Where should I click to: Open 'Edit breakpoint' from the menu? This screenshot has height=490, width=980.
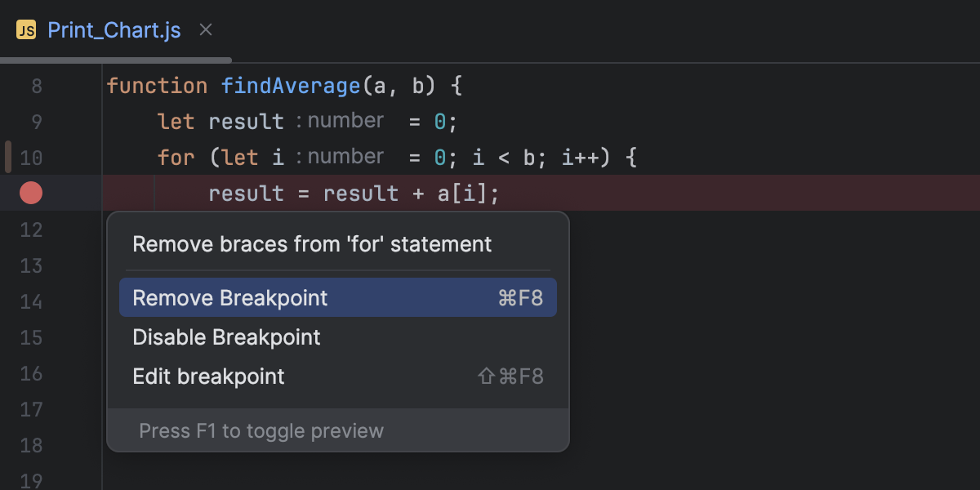click(x=207, y=376)
